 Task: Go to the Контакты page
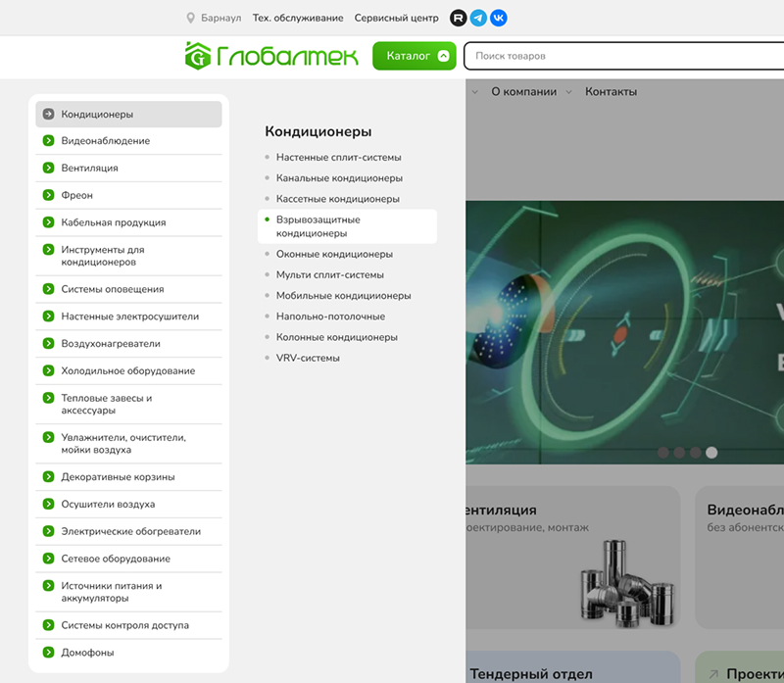point(611,92)
